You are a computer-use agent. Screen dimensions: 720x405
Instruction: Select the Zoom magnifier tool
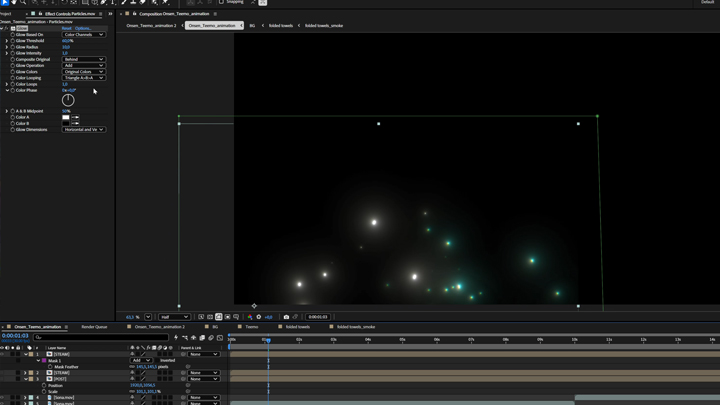[x=23, y=2]
